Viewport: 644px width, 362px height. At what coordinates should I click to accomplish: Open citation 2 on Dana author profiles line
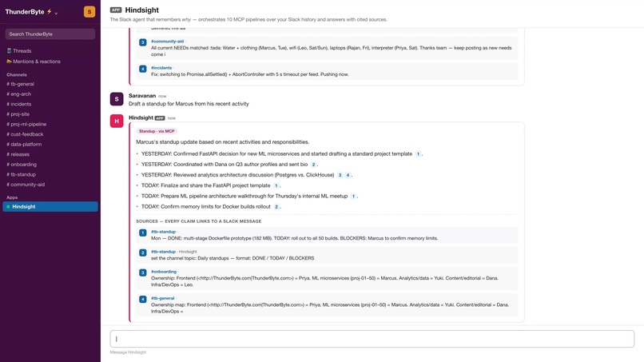point(313,165)
